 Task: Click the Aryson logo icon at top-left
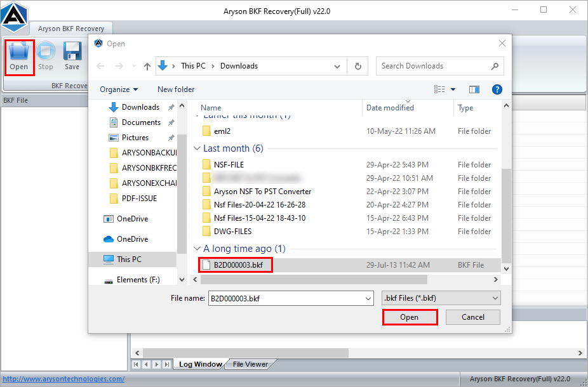pos(14,16)
